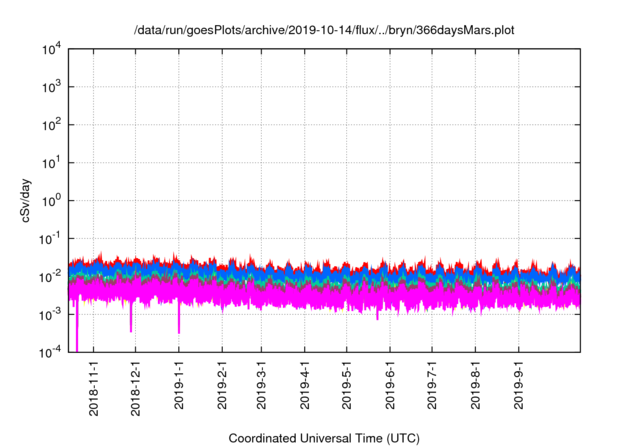640x448 pixels.
Task: Click the bottom y-axis tick label 10^-4
Action: (50, 351)
